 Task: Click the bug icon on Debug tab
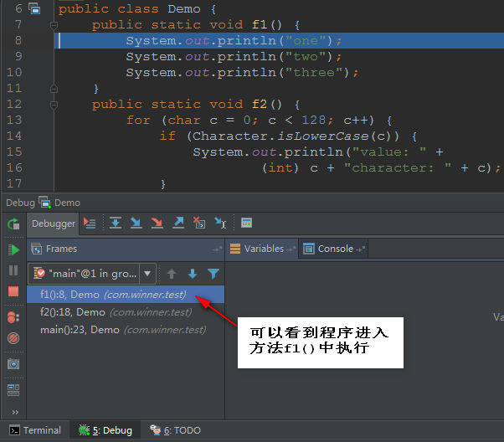click(85, 430)
